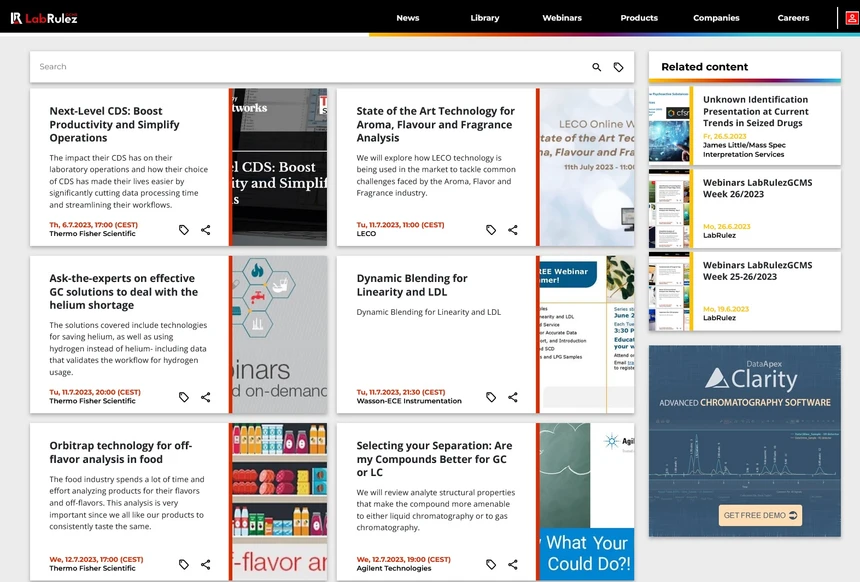Open Unknown Identification Presentation related item
This screenshot has width=860, height=582.
tap(756, 111)
